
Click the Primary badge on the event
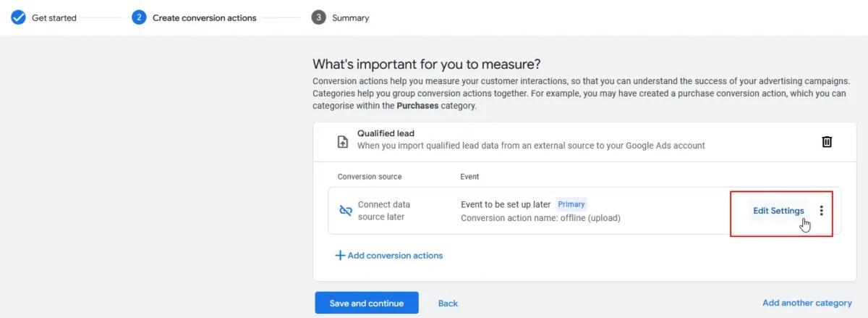click(x=571, y=204)
